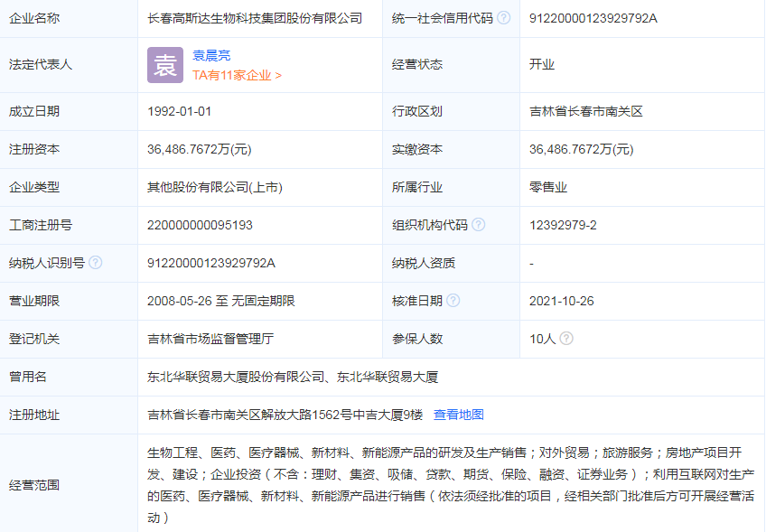This screenshot has height=532, width=766.
Task: Click the 经营状态 label cell
Action: click(451, 65)
